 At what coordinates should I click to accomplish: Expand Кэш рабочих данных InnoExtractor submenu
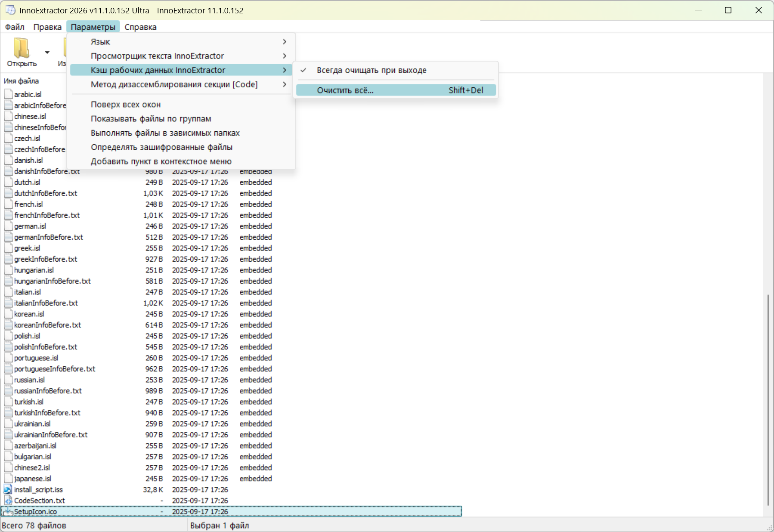tap(181, 70)
